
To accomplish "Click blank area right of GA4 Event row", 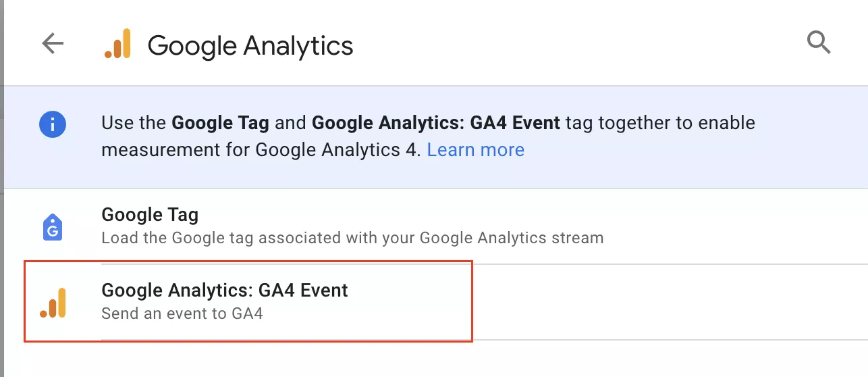I will [x=668, y=302].
